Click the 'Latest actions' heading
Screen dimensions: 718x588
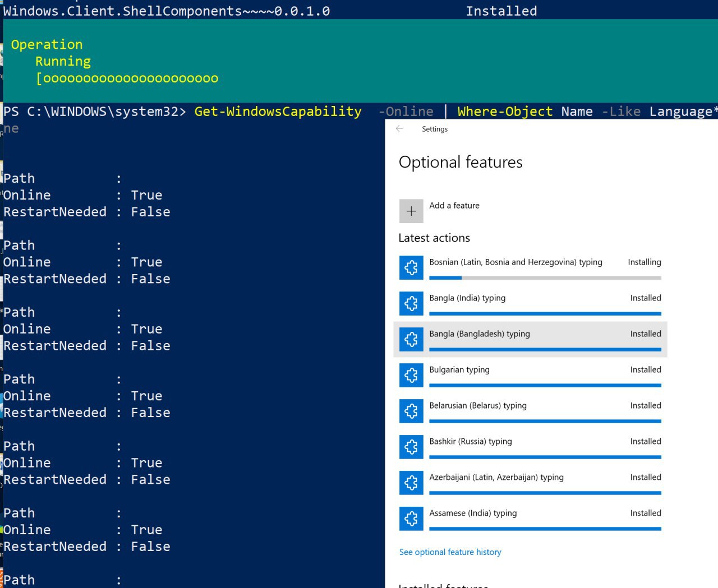click(434, 238)
